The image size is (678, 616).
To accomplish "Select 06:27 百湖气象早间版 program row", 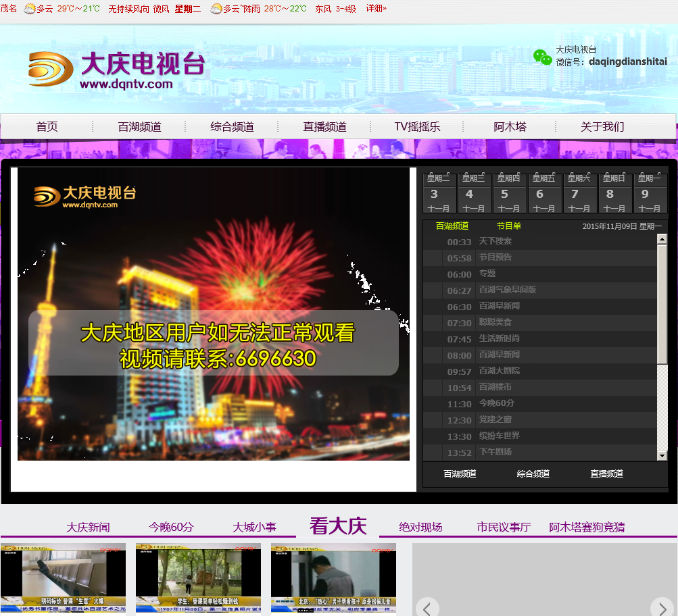I will click(540, 290).
